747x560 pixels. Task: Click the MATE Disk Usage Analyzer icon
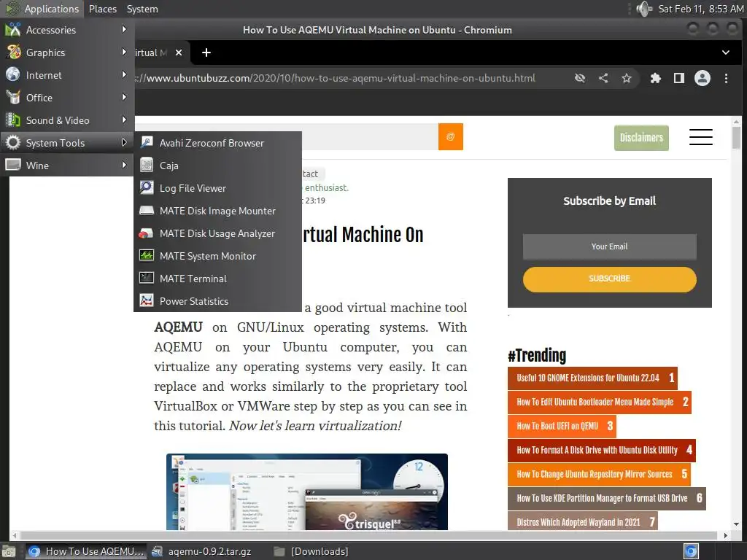pos(146,233)
